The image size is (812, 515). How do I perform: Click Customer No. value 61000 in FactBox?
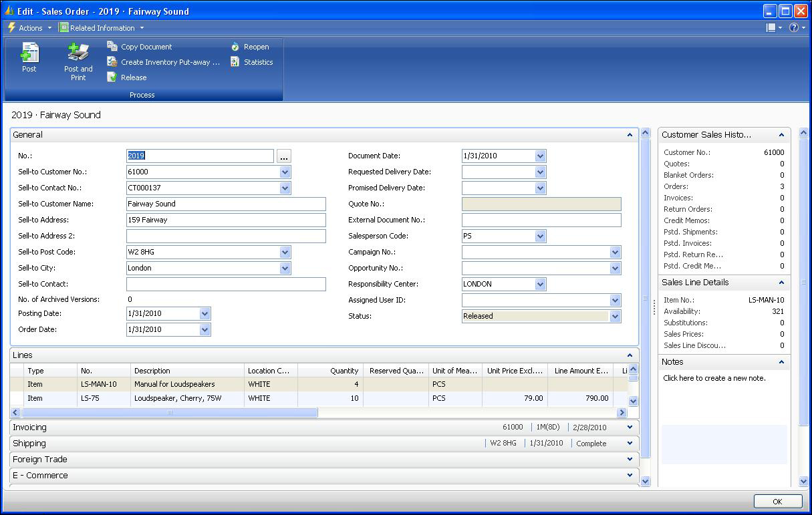point(774,152)
